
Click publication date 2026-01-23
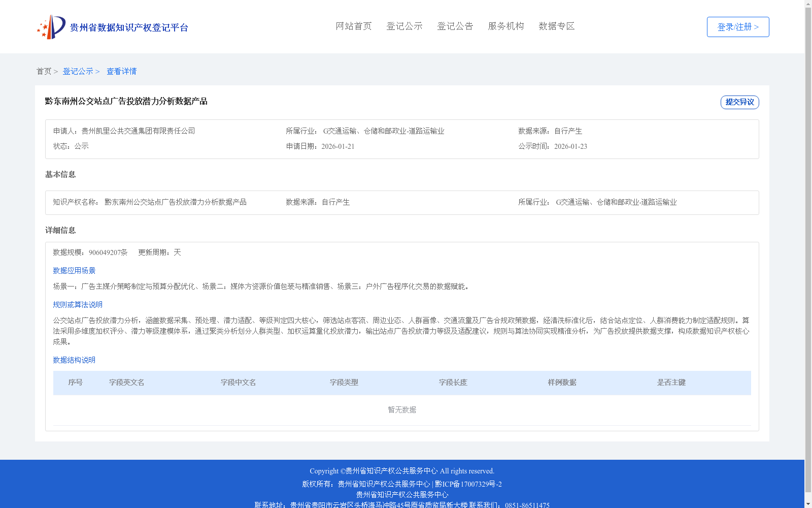570,146
